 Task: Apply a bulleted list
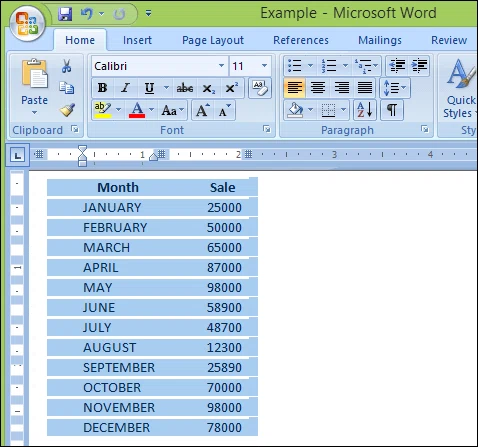(295, 66)
